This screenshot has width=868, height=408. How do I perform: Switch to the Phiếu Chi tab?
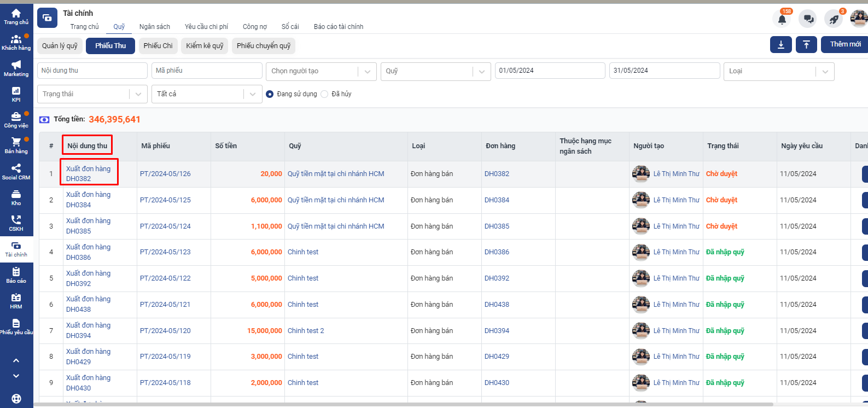coord(158,46)
